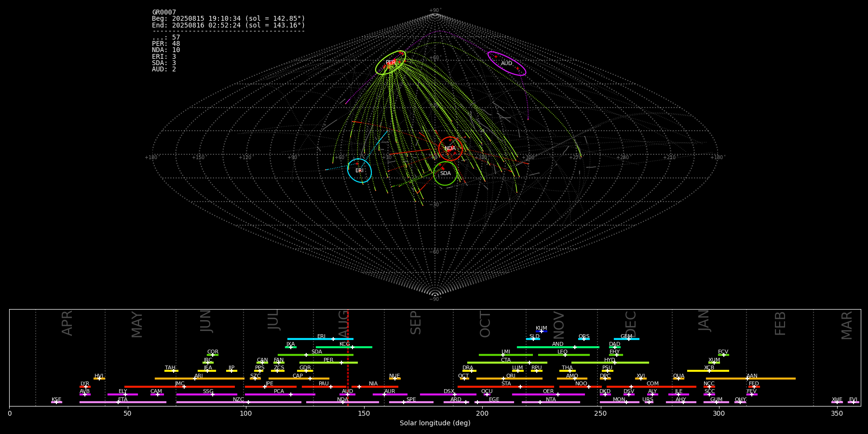Viewport: 868px width, 434px height.
Task: Click the '+90' declination label on the map
Action: tap(434, 11)
